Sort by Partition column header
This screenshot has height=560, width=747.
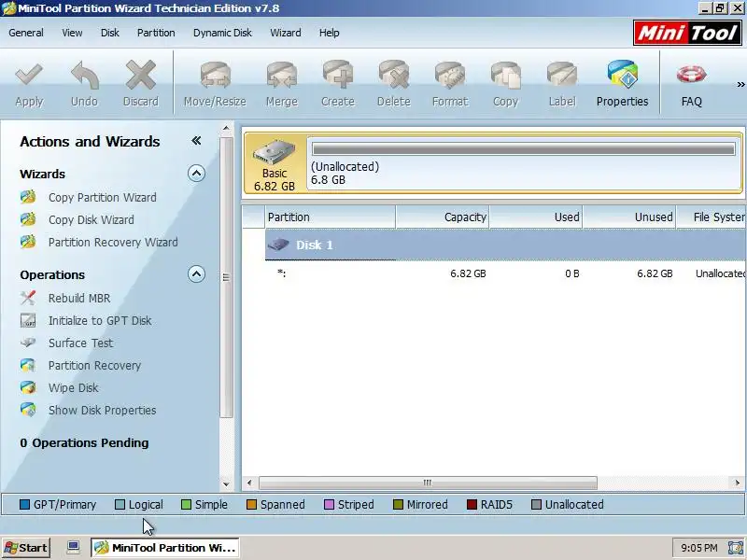[331, 217]
